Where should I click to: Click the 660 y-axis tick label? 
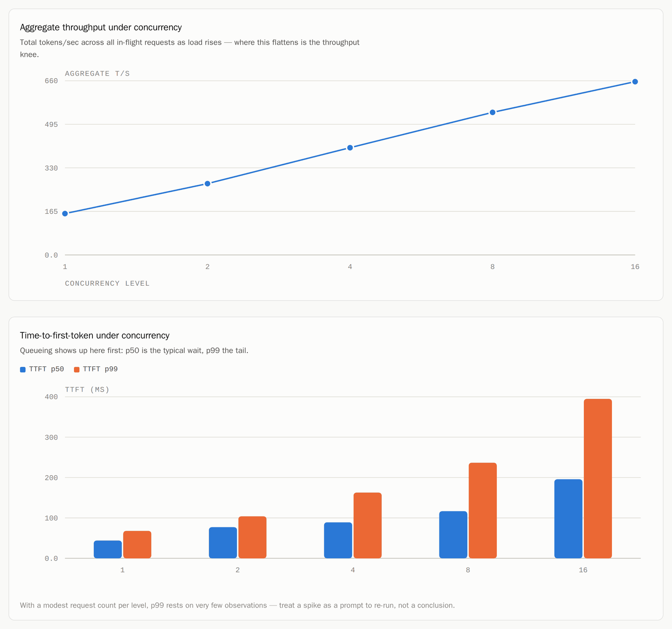click(51, 81)
